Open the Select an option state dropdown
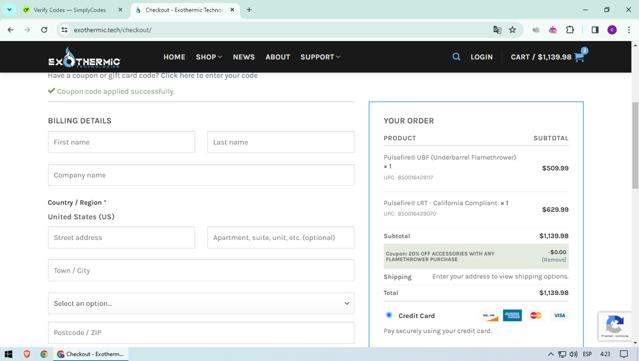Screen dimensions: 639x361 pos(201,304)
